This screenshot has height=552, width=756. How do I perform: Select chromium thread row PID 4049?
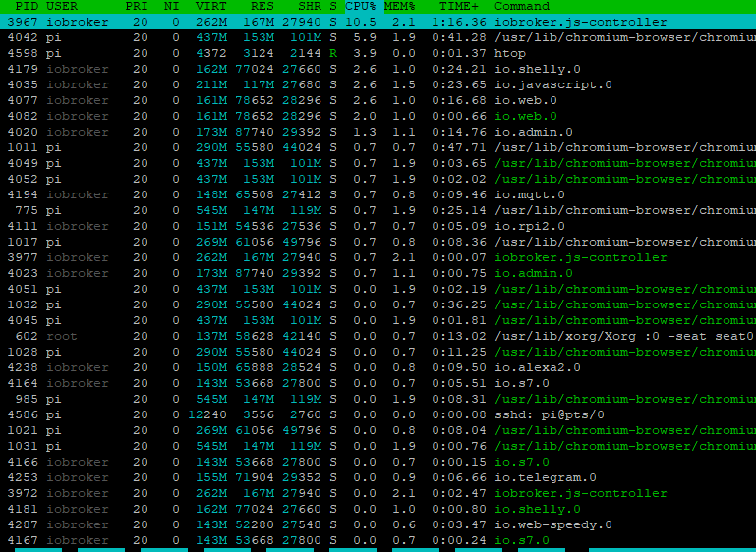pyautogui.click(x=378, y=163)
